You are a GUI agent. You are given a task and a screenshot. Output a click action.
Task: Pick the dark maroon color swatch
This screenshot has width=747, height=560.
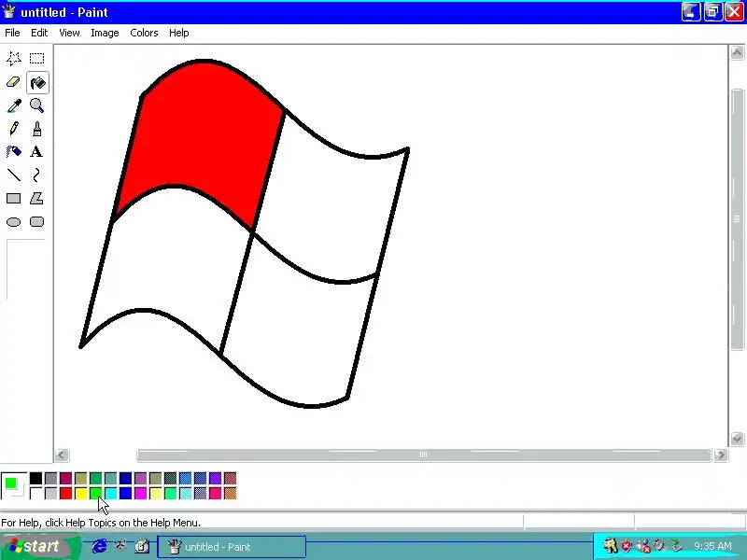[x=65, y=478]
